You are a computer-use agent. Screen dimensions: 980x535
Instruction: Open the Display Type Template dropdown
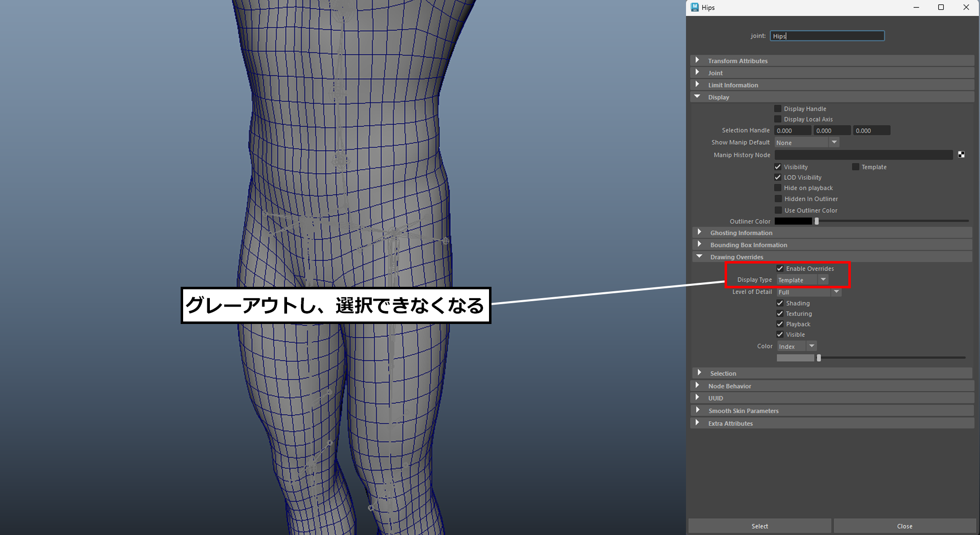point(802,280)
